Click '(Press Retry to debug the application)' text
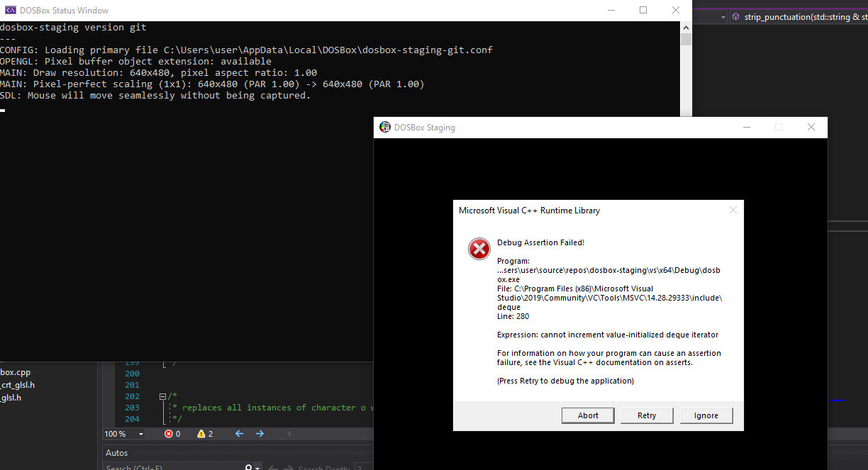The image size is (868, 470). [565, 381]
